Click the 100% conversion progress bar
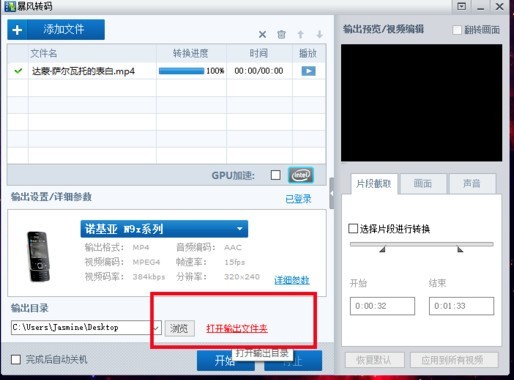 [x=182, y=71]
